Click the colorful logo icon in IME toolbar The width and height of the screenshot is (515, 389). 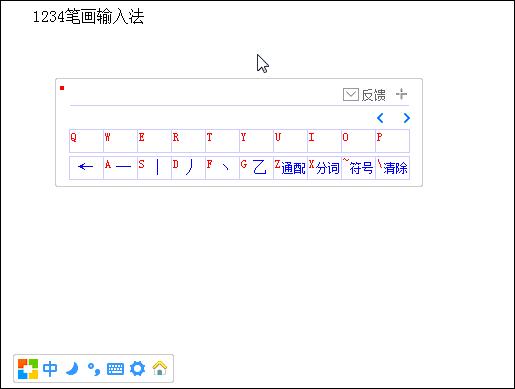tap(28, 369)
